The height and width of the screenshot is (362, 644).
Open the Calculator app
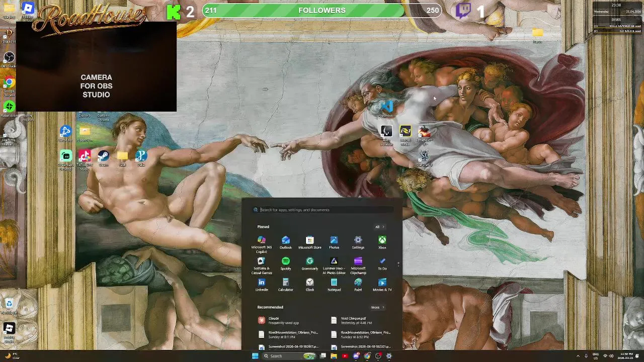[285, 285]
